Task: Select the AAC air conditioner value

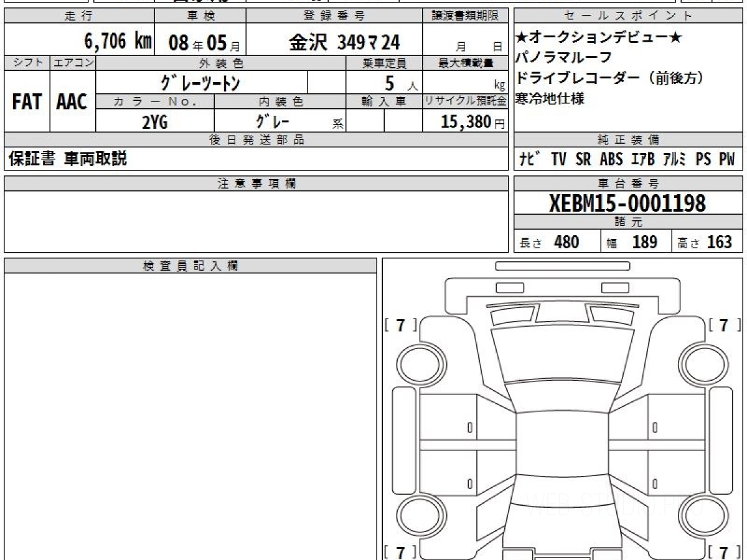Action: [72, 102]
